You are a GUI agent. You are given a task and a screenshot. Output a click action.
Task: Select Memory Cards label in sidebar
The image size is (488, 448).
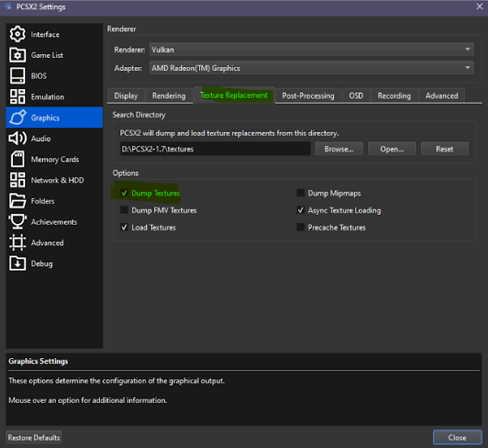(55, 159)
